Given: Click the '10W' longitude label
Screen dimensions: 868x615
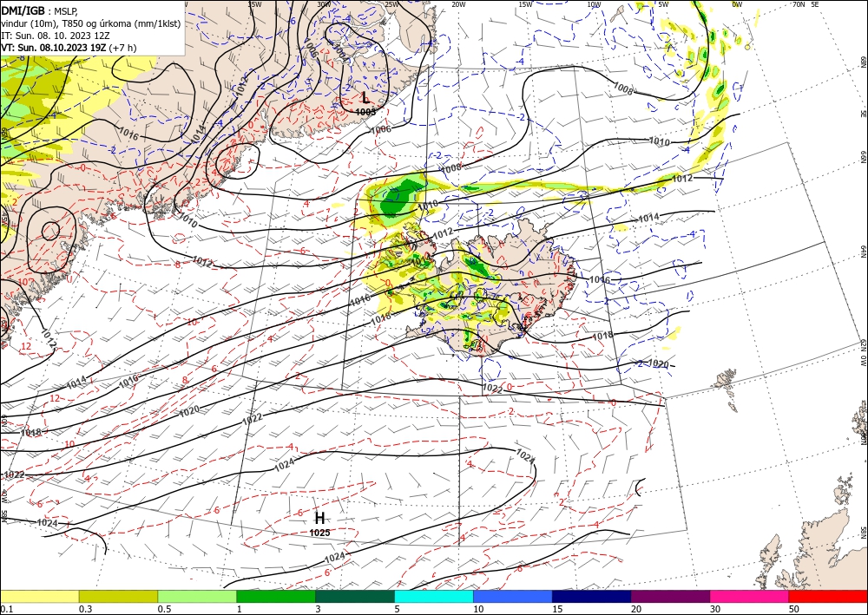Looking at the screenshot, I should (x=594, y=4).
